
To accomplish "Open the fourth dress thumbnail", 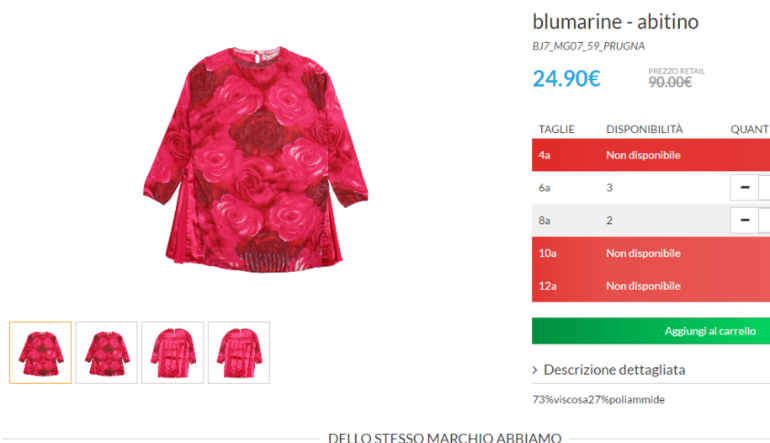I will (x=239, y=353).
